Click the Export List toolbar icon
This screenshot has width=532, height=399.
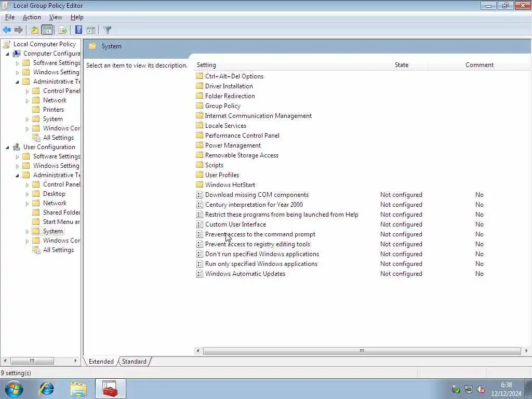click(x=63, y=30)
